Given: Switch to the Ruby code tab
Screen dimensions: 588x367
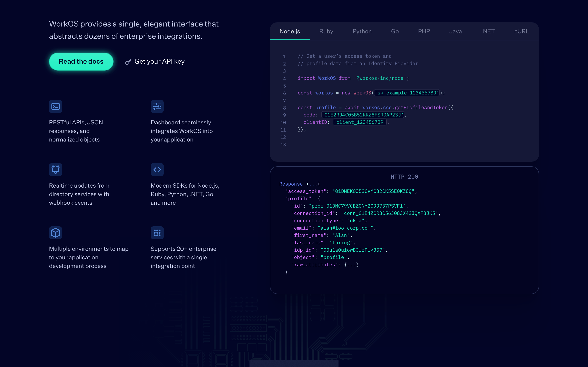Looking at the screenshot, I should [x=326, y=31].
